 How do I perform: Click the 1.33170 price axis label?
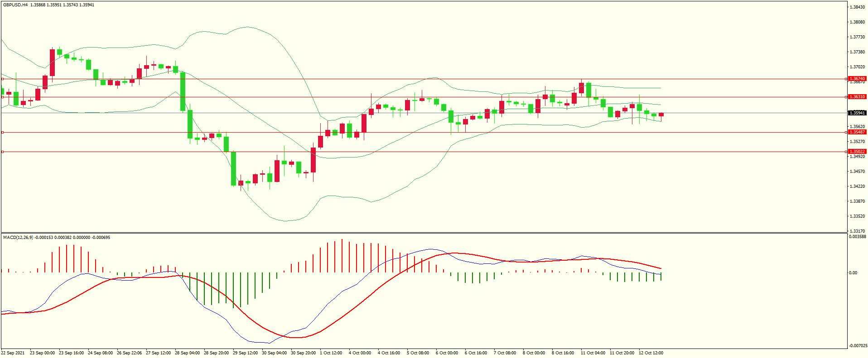point(858,231)
